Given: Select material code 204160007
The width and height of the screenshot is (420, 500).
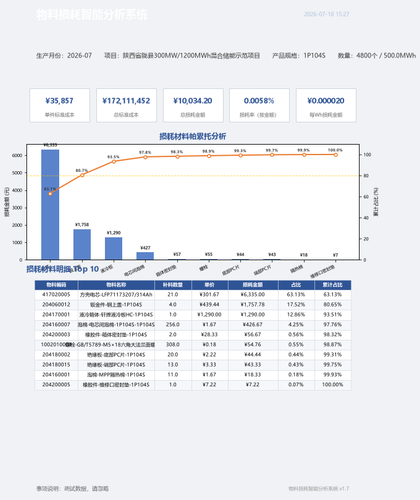Looking at the screenshot, I should (56, 325).
